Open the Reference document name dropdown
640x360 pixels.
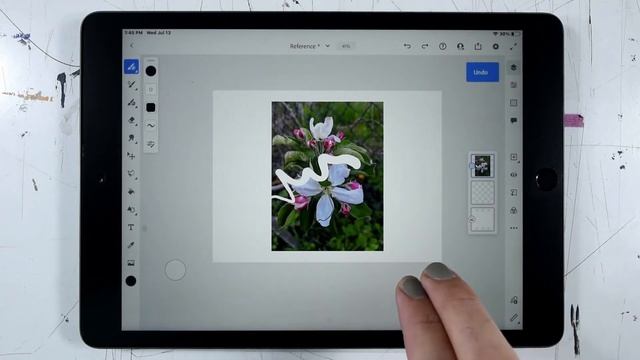310,46
